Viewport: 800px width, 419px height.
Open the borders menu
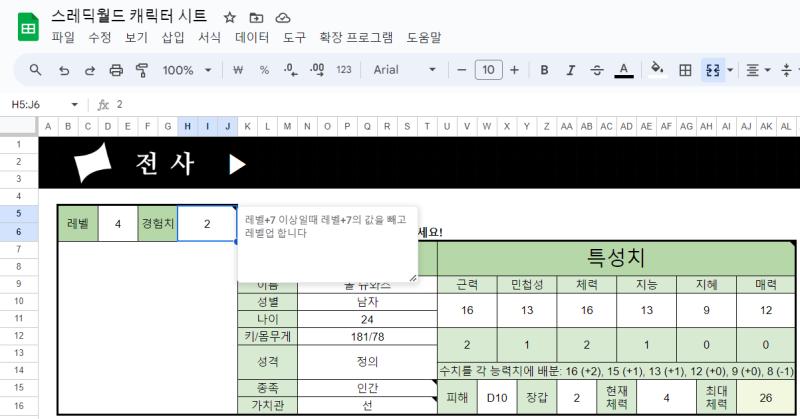click(685, 70)
